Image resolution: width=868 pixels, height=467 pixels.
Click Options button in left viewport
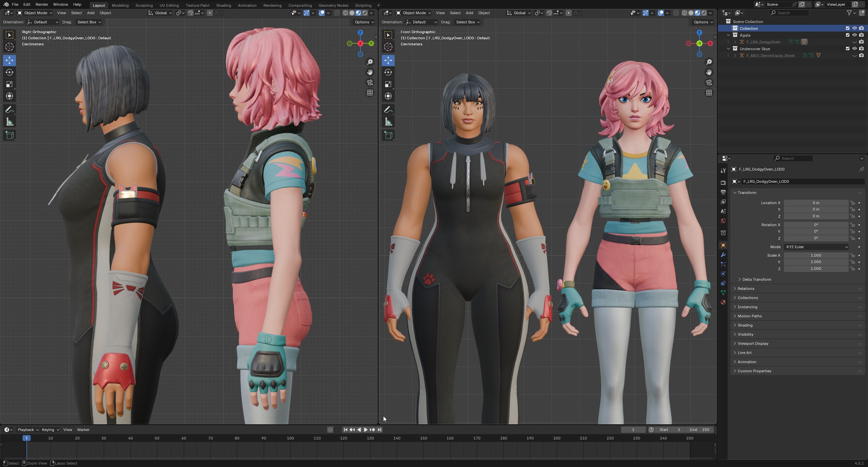[364, 22]
